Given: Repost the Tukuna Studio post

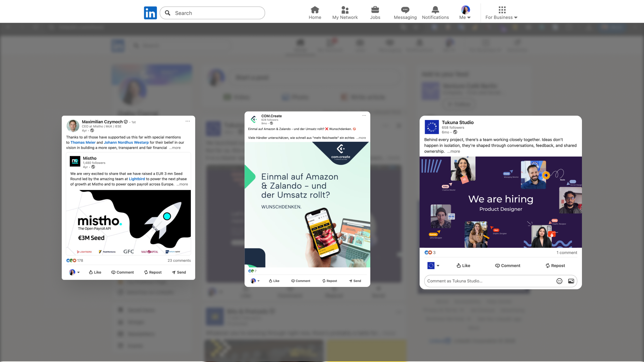Looking at the screenshot, I should [555, 265].
